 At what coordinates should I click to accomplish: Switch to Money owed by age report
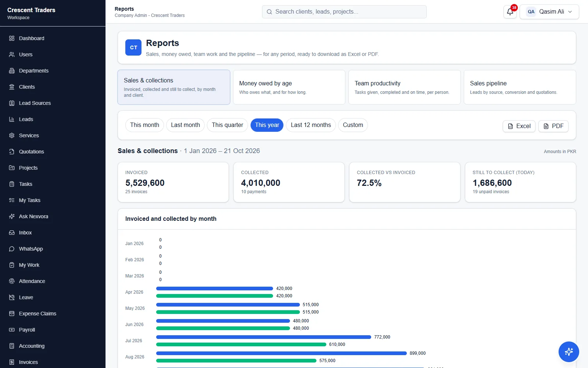click(x=289, y=87)
